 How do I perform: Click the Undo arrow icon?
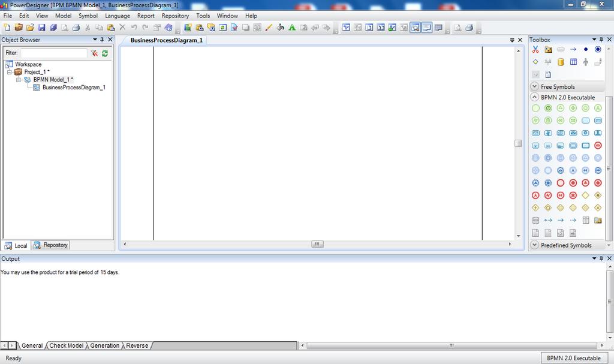coord(134,28)
